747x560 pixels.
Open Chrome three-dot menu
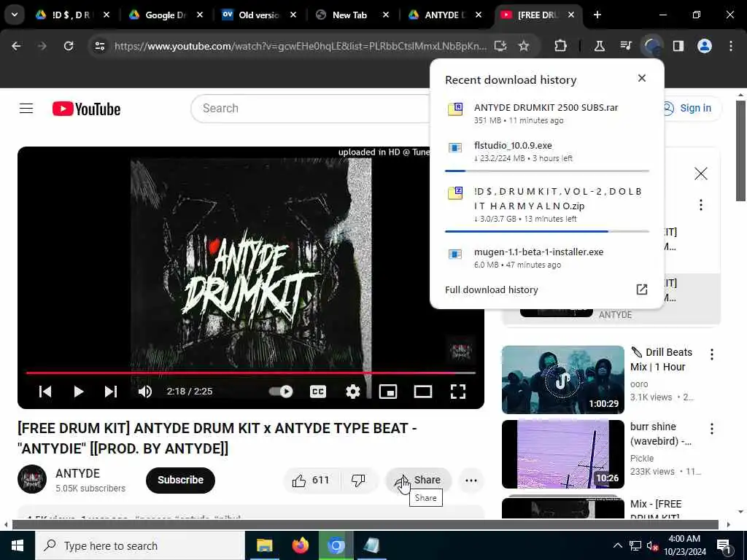[731, 46]
